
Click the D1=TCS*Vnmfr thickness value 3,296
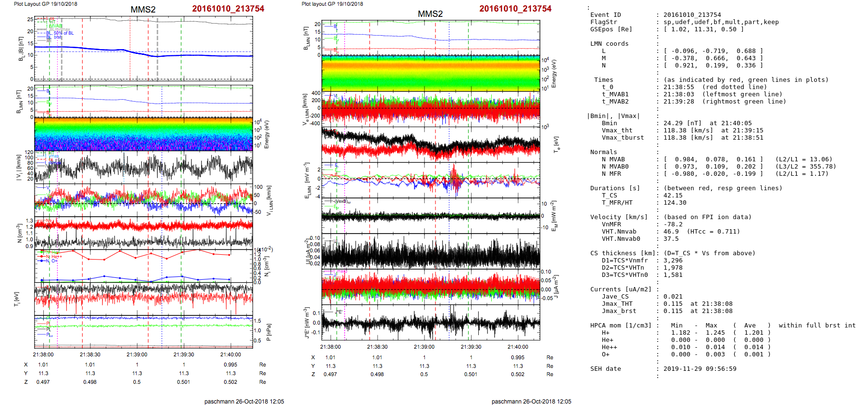pyautogui.click(x=673, y=261)
